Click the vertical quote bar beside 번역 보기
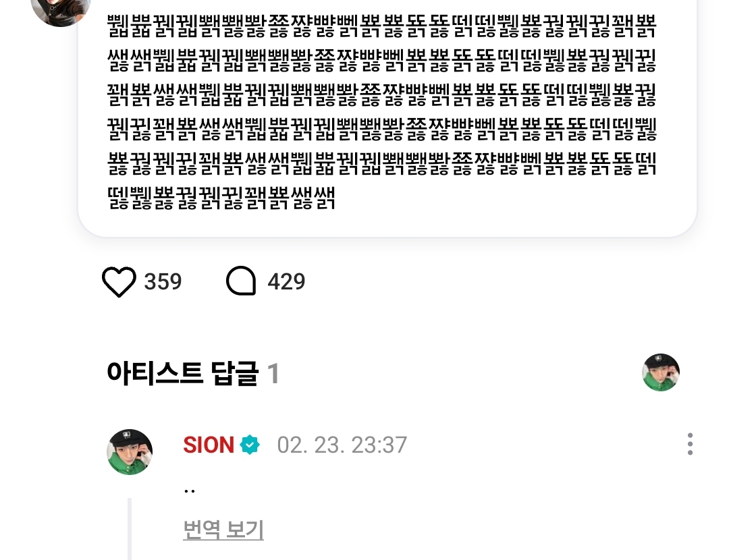 130,529
